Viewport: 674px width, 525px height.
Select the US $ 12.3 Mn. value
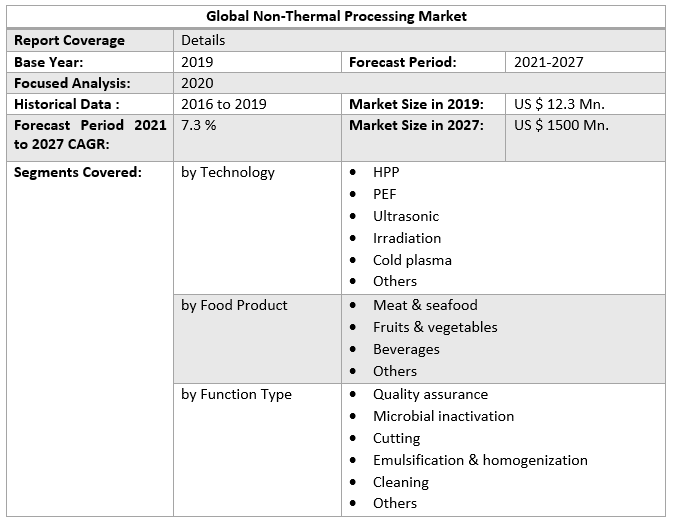coord(559,104)
